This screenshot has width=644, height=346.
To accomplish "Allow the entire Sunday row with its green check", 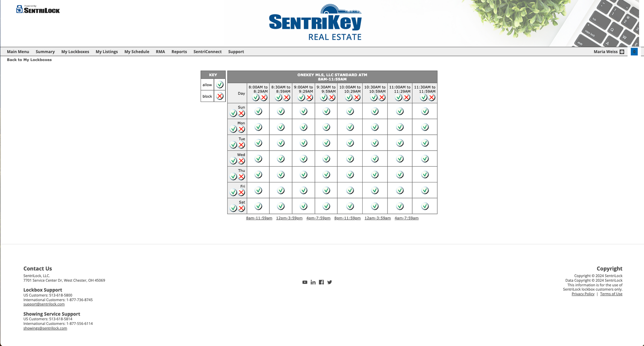I will (234, 113).
